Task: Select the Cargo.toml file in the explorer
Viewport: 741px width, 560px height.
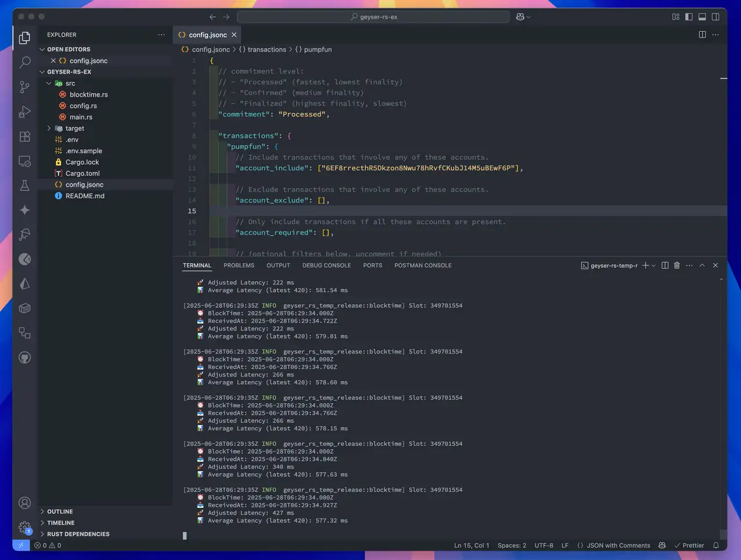Action: 83,173
